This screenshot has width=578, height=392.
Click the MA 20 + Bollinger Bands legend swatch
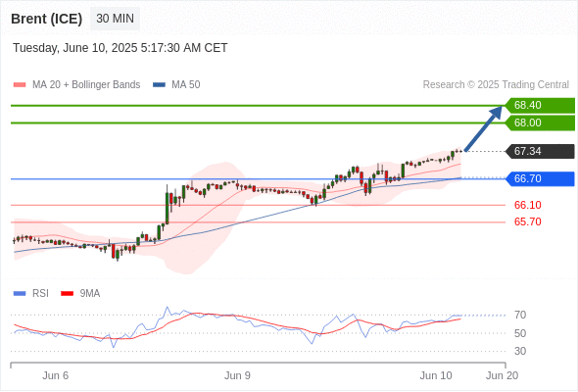coord(20,85)
